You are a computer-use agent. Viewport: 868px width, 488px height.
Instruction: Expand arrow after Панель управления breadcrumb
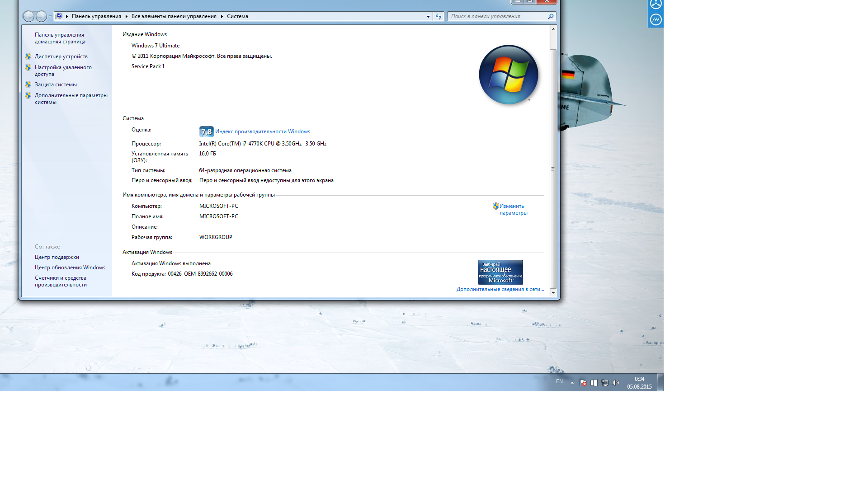click(126, 16)
